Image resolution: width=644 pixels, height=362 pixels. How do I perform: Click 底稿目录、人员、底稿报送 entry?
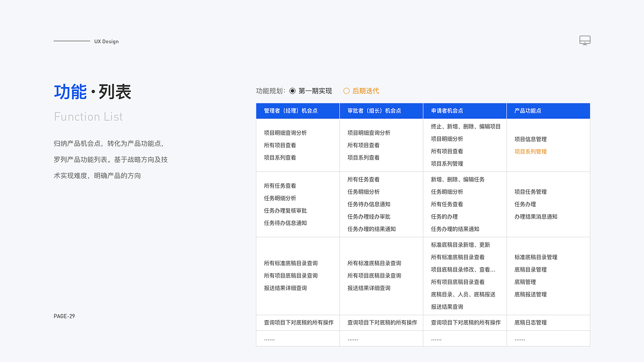463,294
